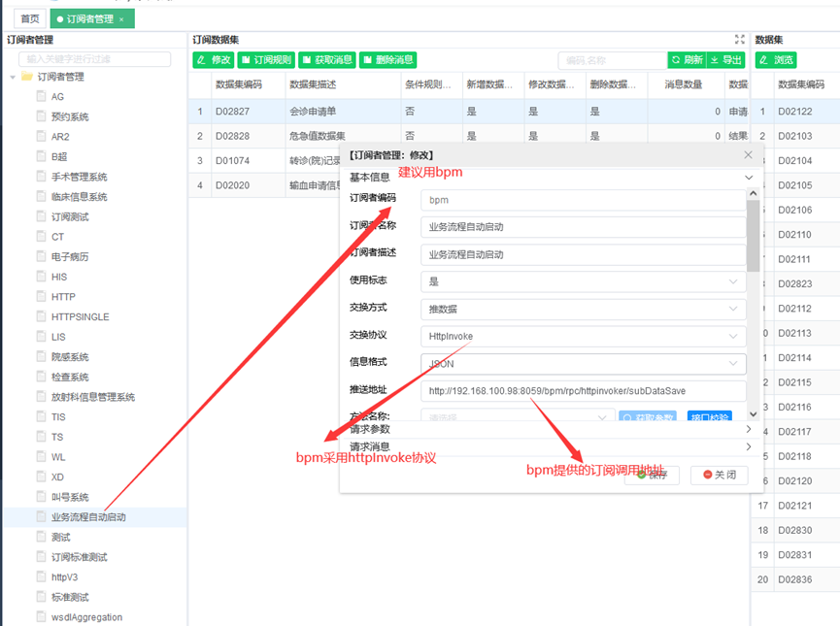Screen dimensions: 840x626
Task: Select 业务流程自动启动 in the tree
Action: (88, 517)
